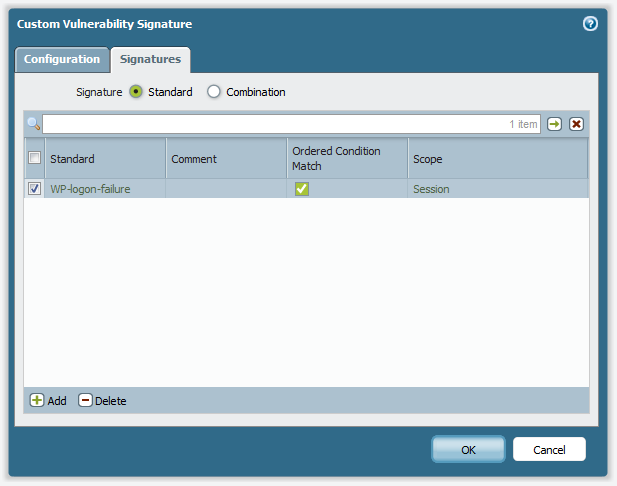
Task: Sort by Ordered Condition Match column header
Action: (x=347, y=159)
